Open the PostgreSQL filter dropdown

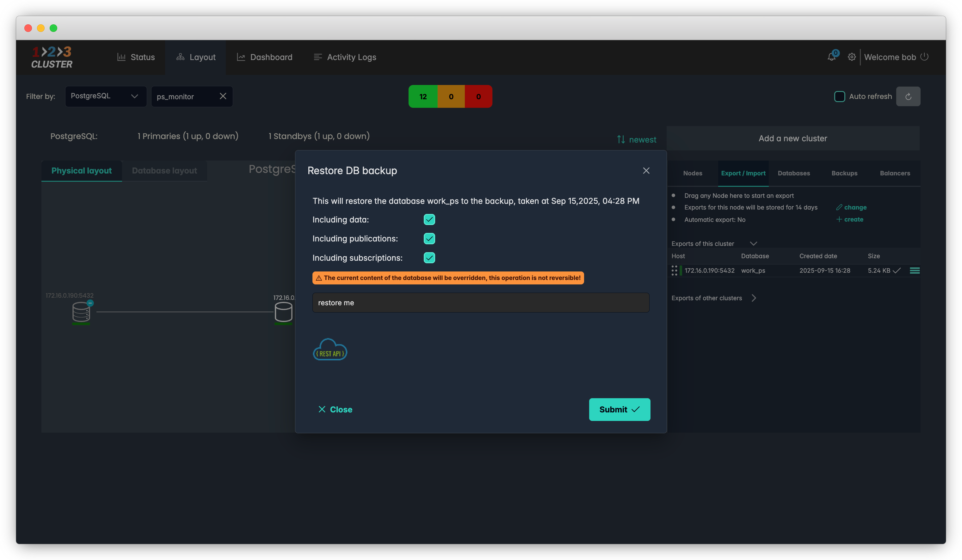point(105,96)
